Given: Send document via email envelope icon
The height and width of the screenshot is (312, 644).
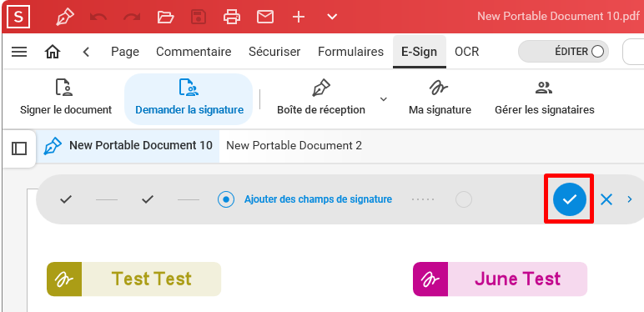Looking at the screenshot, I should tap(265, 17).
